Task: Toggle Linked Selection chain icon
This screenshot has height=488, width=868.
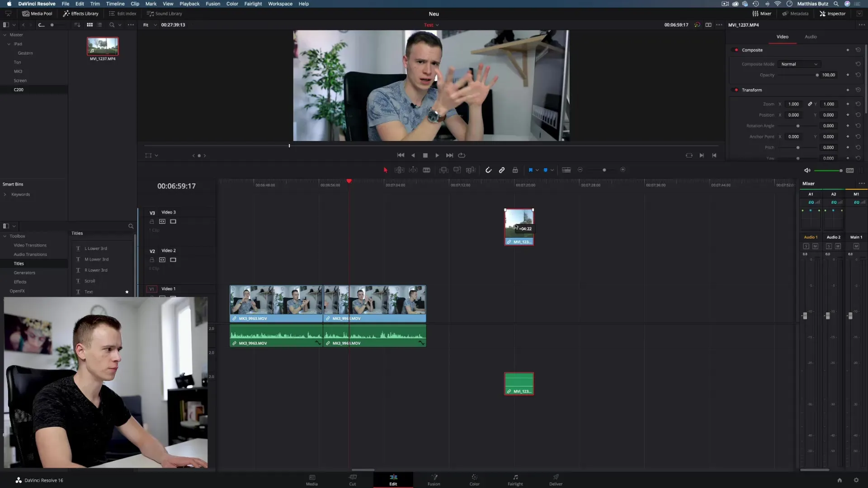Action: pos(502,170)
